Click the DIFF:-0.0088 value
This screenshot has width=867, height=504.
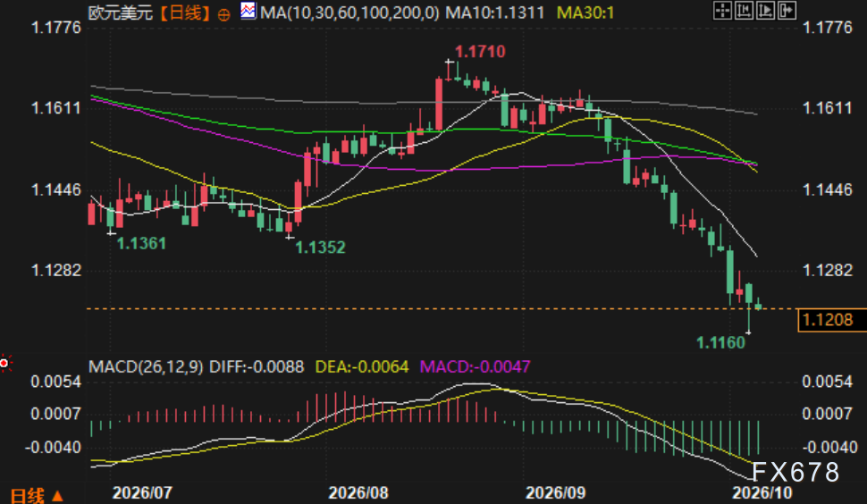point(257,366)
